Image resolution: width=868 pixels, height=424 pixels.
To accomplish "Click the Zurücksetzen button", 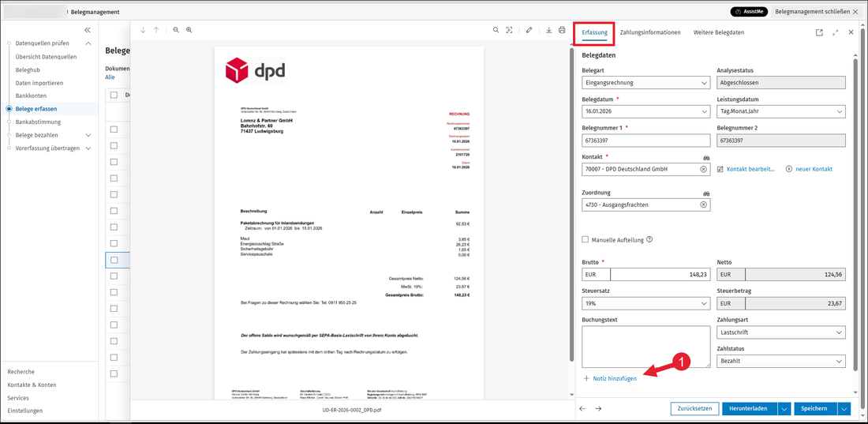I will (694, 408).
